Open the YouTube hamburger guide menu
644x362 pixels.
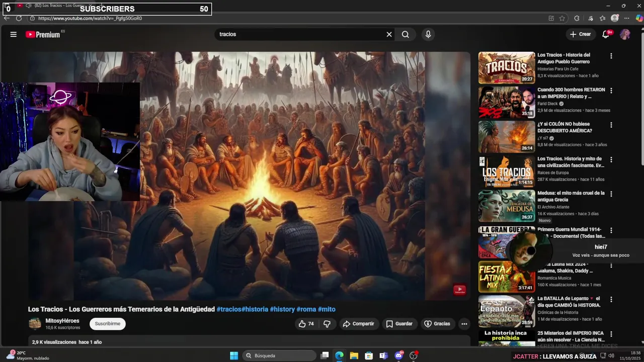(14, 34)
